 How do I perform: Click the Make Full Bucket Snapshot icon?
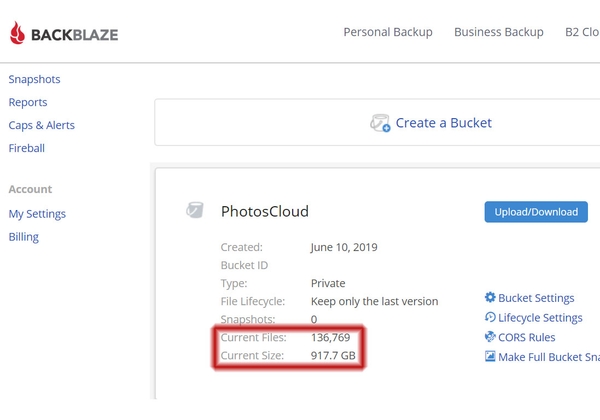[490, 357]
